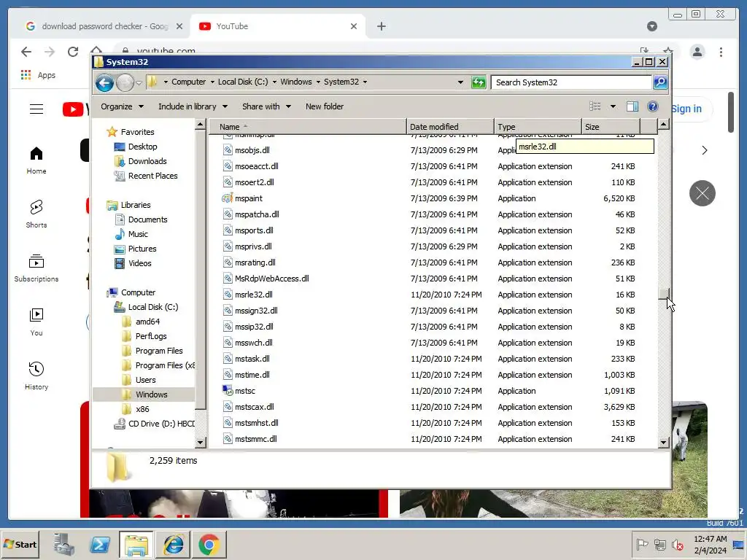Image resolution: width=747 pixels, height=560 pixels.
Task: Click YouTube Sign in link
Action: click(x=686, y=109)
